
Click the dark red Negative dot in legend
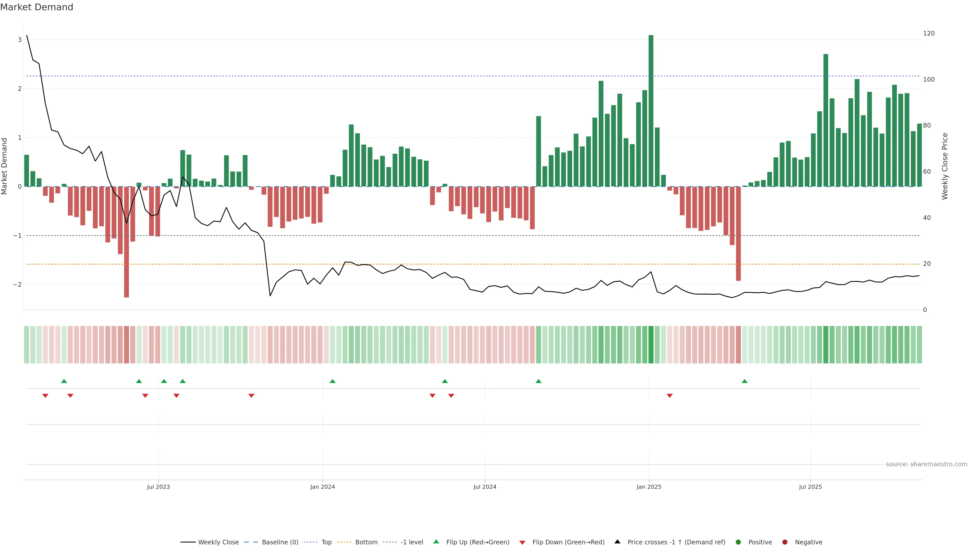tap(785, 542)
